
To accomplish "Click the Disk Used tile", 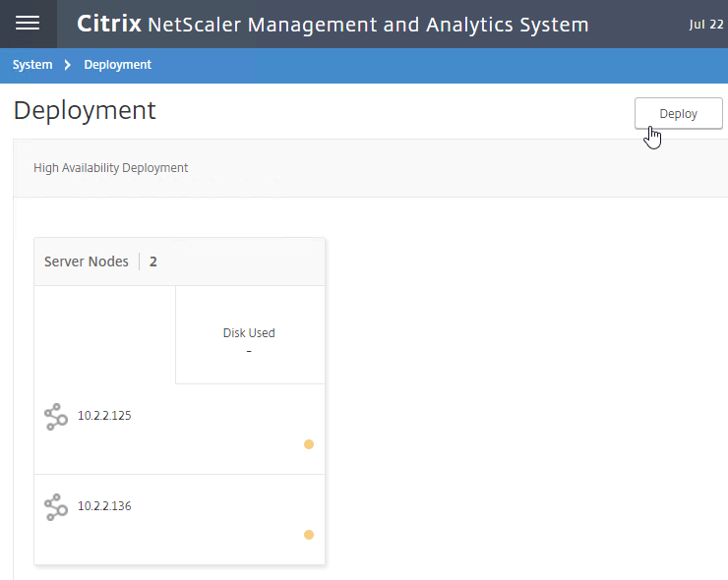I will pyautogui.click(x=250, y=335).
